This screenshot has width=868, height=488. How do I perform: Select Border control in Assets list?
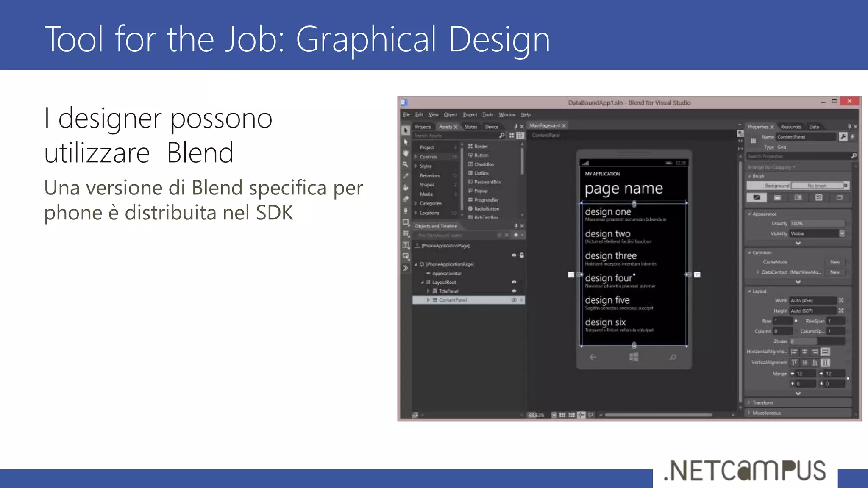coord(478,146)
